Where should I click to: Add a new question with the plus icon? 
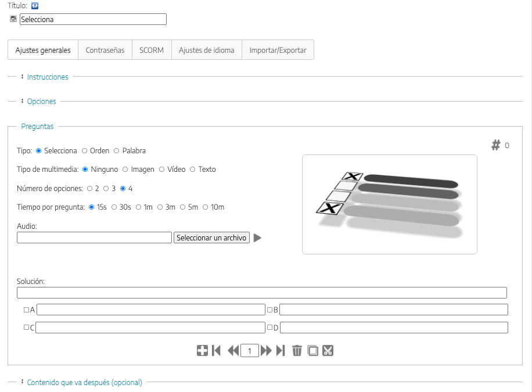[x=202, y=351]
